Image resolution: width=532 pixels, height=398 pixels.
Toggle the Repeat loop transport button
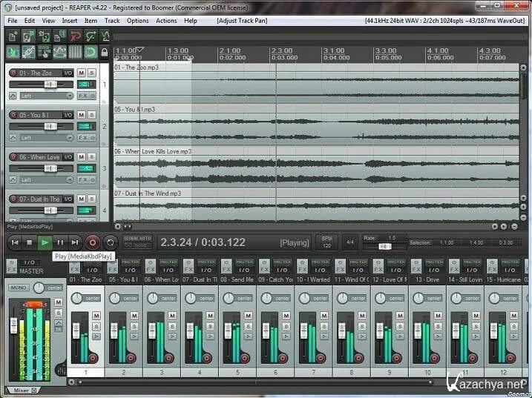pos(110,242)
